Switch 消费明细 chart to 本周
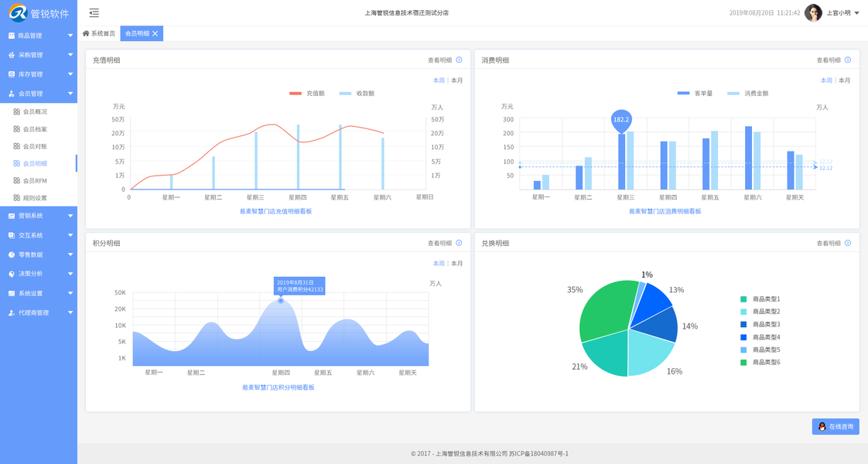This screenshot has width=868, height=464. [x=826, y=80]
